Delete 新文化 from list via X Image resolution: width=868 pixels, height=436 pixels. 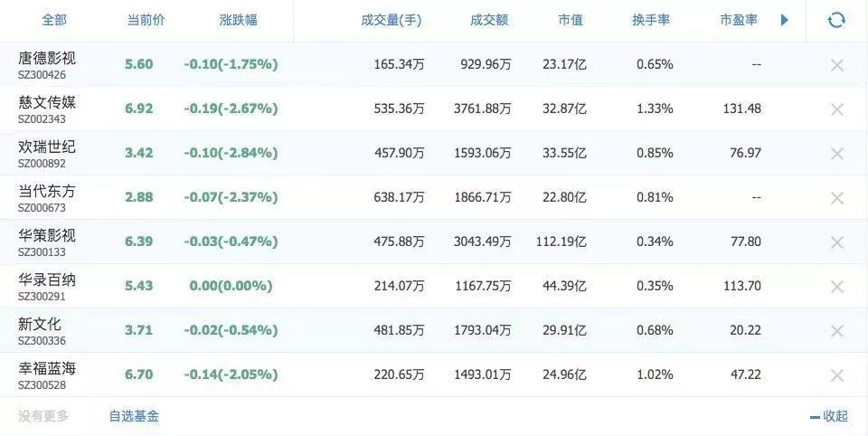click(x=836, y=330)
